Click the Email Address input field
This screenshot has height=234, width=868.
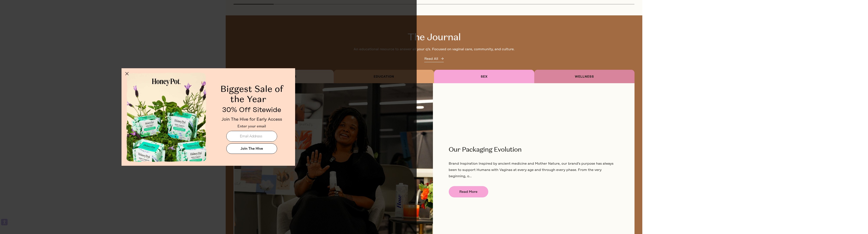tap(251, 136)
